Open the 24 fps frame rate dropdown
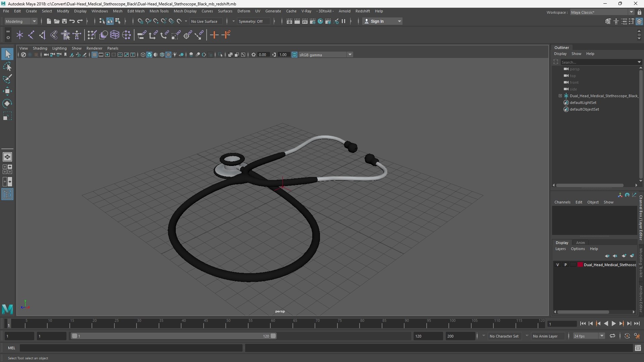The image size is (644, 362). 588,336
